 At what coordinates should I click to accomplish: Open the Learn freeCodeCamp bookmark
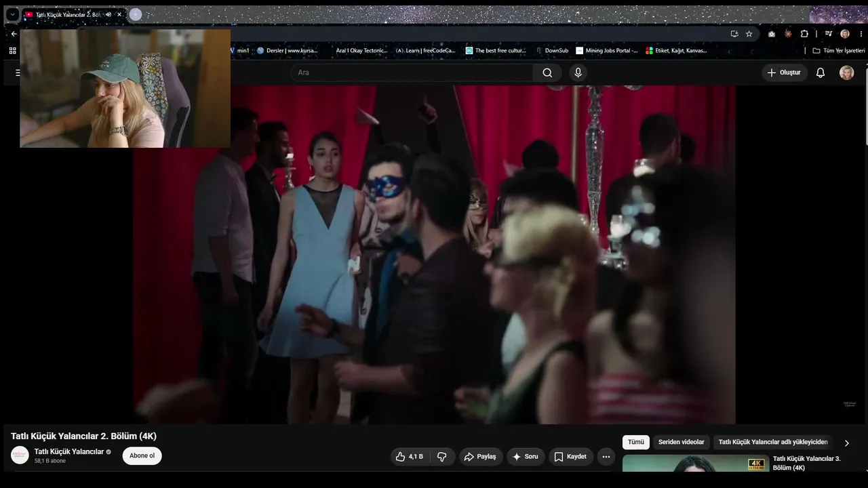[x=426, y=50]
